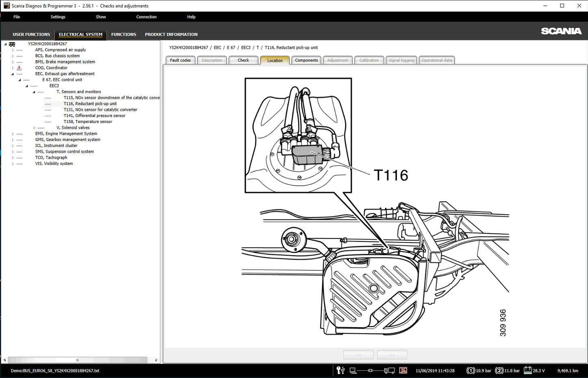Click the vehicle icon beside YS2K4X20001884267

click(x=12, y=44)
